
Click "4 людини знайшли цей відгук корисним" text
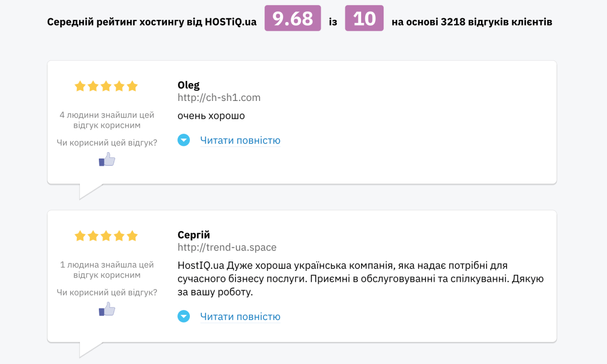107,120
